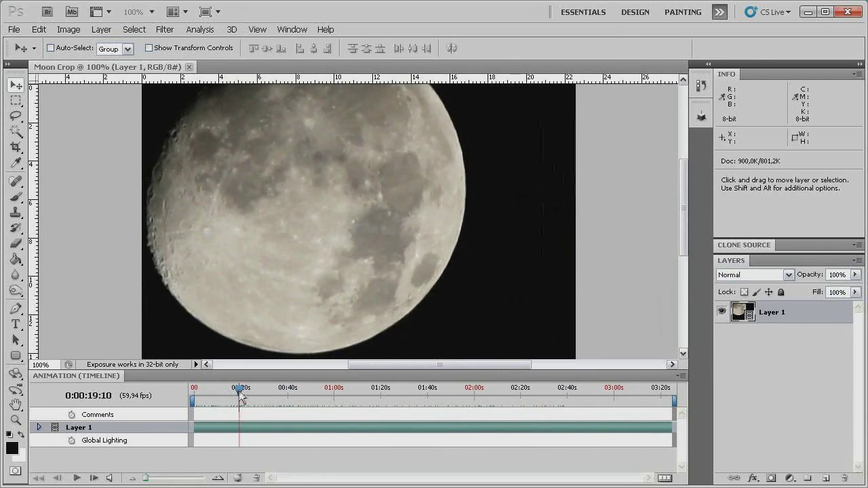Toggle Comments stopwatch in timeline

tap(72, 415)
